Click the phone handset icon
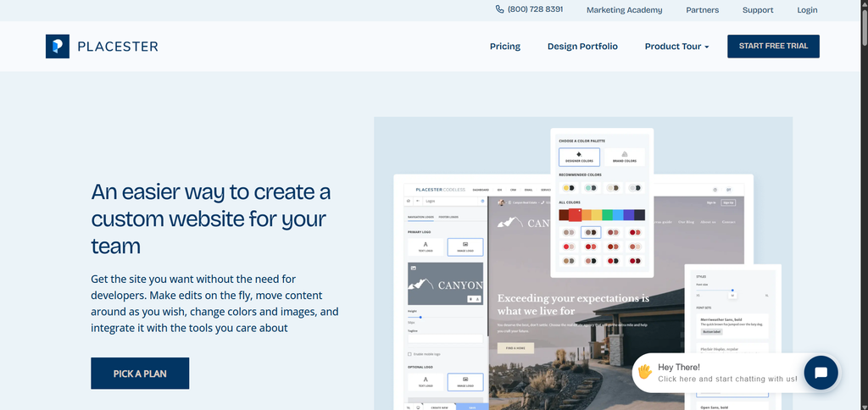 click(x=500, y=9)
